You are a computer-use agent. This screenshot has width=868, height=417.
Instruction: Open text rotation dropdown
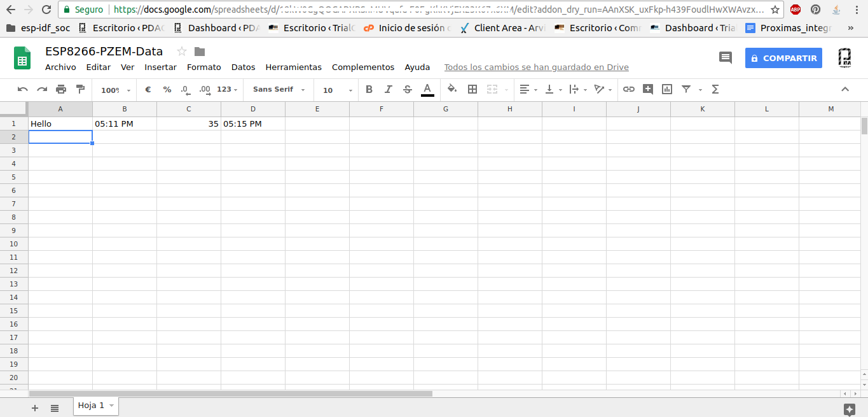click(603, 89)
